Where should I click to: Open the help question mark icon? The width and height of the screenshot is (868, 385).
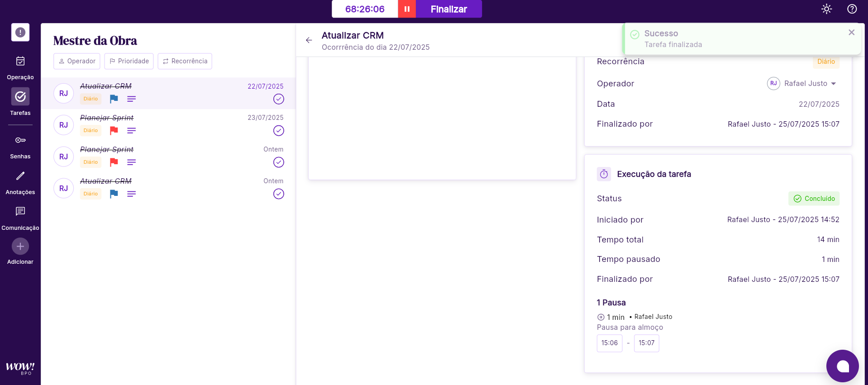click(x=852, y=9)
